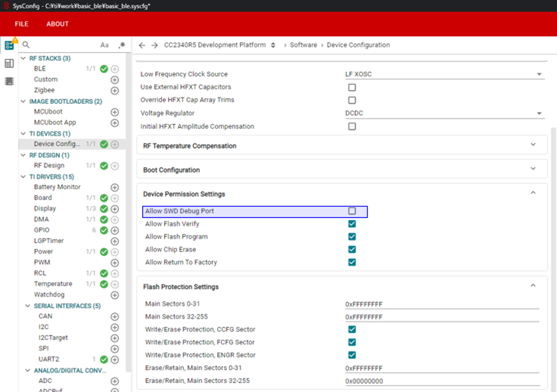Open the device chip view icon
The image size is (557, 392).
pyautogui.click(x=9, y=81)
